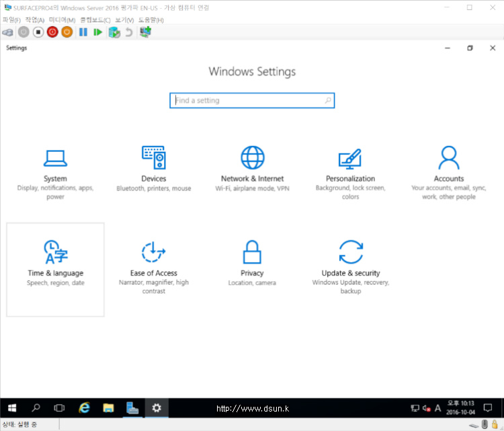The image size is (504, 431).
Task: Click the IME input mode A indicator
Action: click(x=437, y=409)
